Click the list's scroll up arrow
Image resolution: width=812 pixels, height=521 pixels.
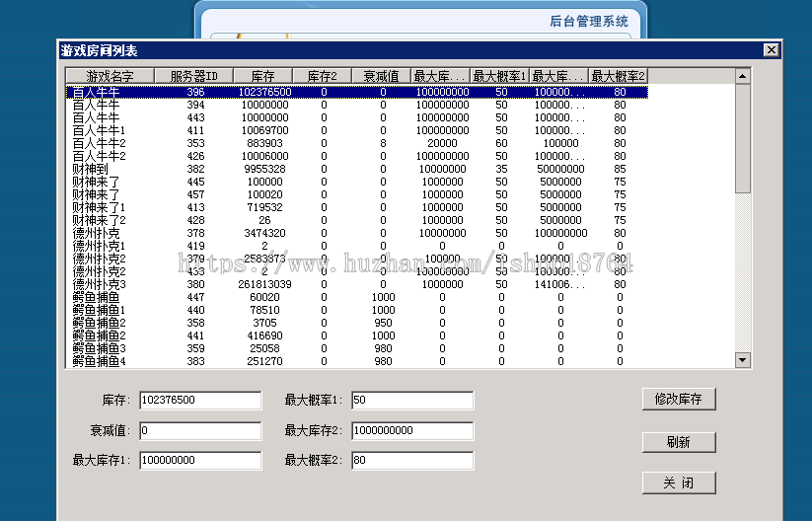click(x=743, y=76)
